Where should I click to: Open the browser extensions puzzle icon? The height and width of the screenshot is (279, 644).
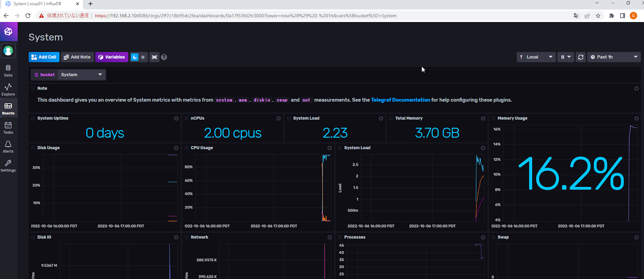click(x=611, y=16)
